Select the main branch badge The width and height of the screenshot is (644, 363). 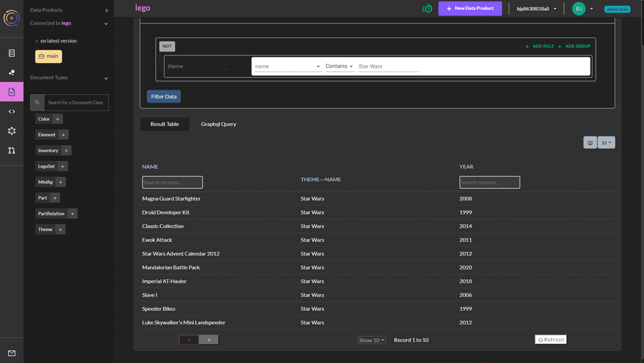coord(48,56)
